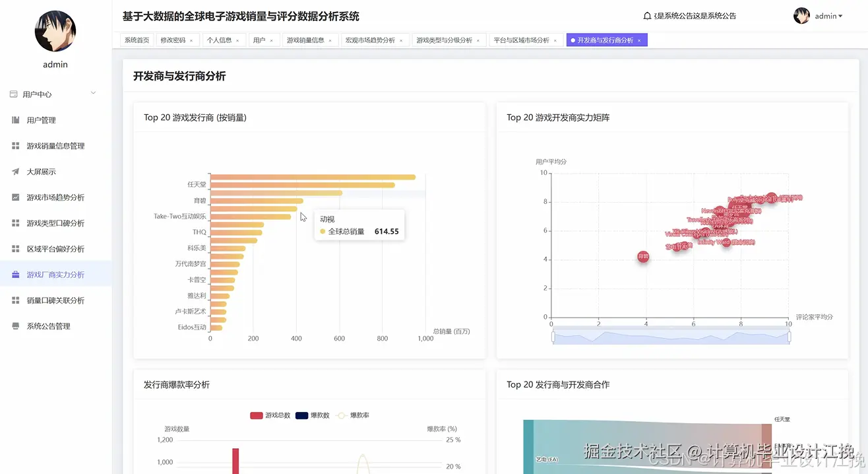This screenshot has height=474, width=868.
Task: Click the grid icon beside 游戏类型口碑分析
Action: pos(16,223)
